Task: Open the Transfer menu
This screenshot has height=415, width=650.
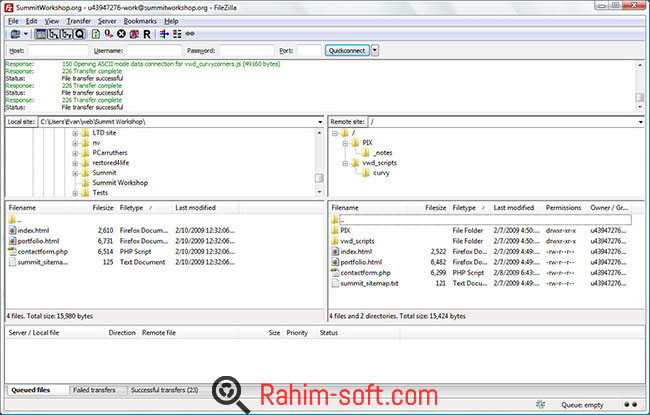Action: click(78, 21)
